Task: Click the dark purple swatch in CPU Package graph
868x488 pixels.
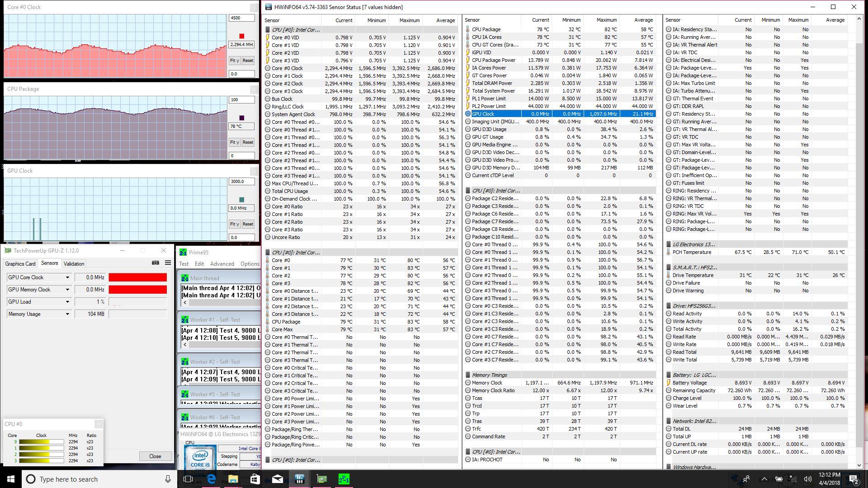Action: [241, 118]
